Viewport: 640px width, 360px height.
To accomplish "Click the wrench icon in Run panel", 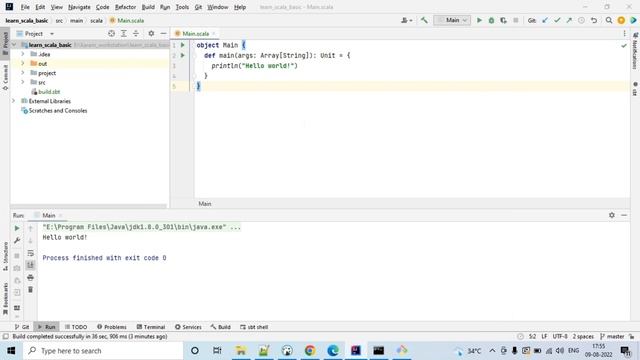I will (x=17, y=240).
